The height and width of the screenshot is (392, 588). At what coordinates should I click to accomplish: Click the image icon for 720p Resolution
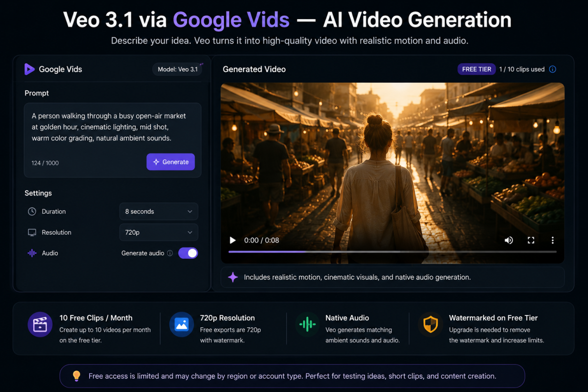[x=181, y=324]
